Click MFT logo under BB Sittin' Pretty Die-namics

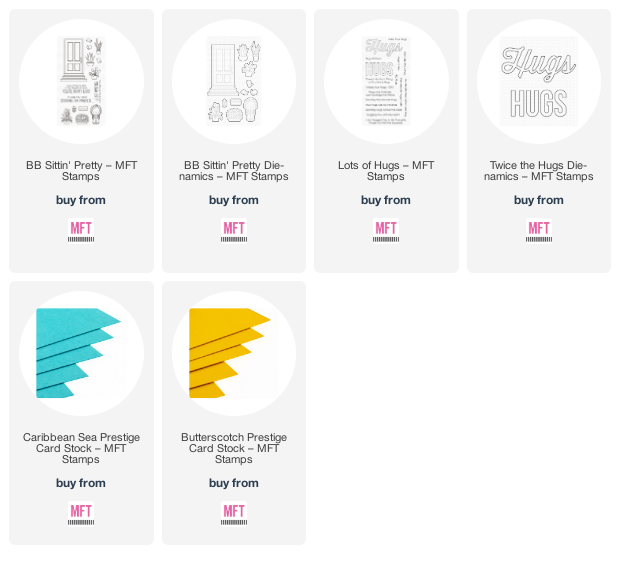point(234,231)
